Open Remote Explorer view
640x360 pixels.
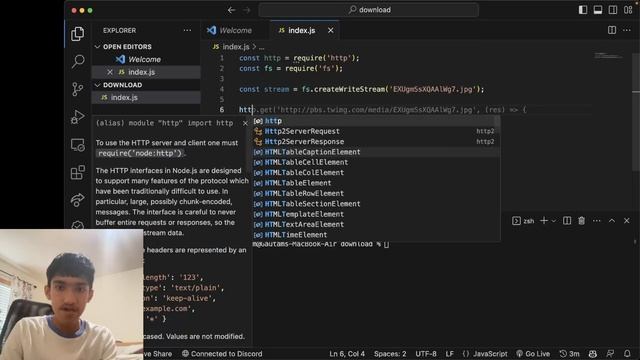(x=78, y=144)
